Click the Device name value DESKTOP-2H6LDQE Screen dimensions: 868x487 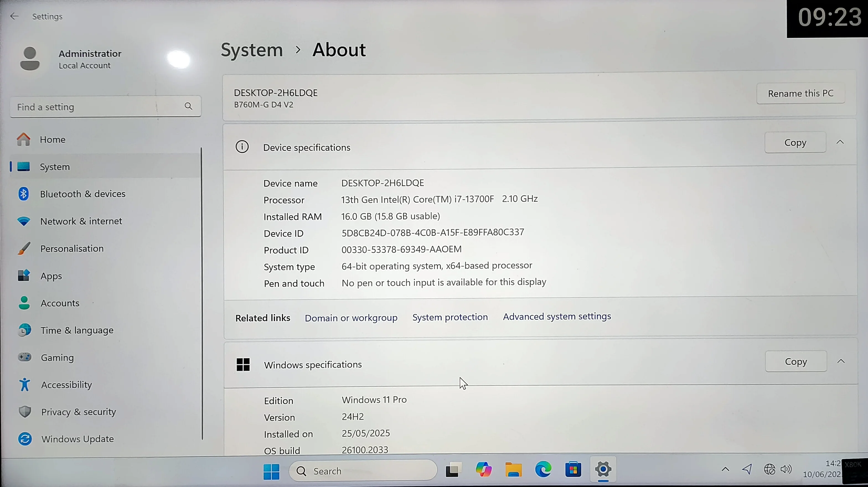pyautogui.click(x=383, y=183)
